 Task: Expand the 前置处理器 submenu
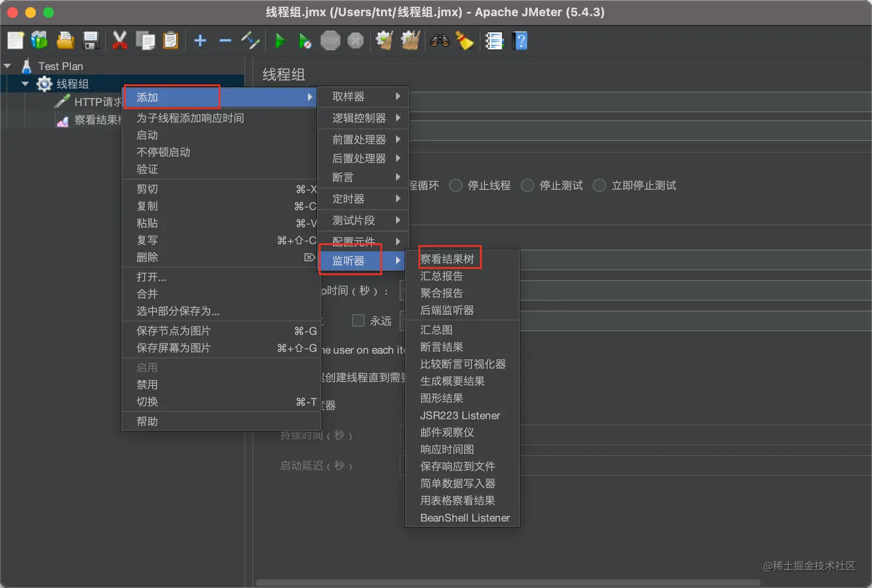tap(363, 139)
